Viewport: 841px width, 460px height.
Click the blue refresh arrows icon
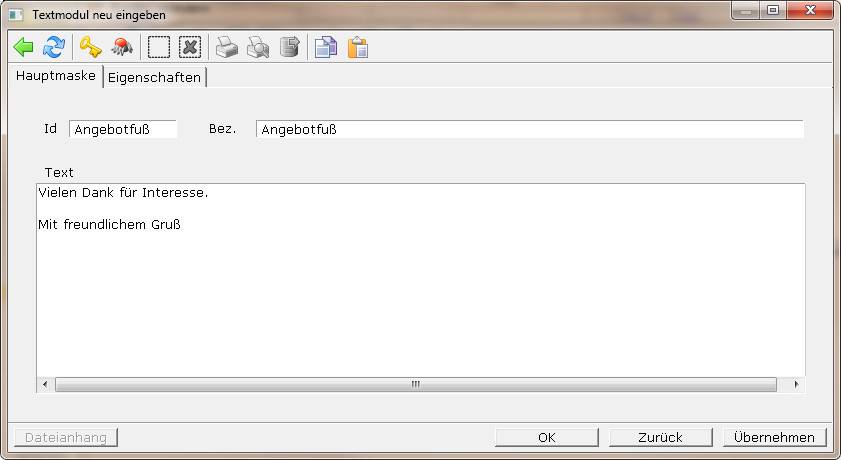click(54, 47)
